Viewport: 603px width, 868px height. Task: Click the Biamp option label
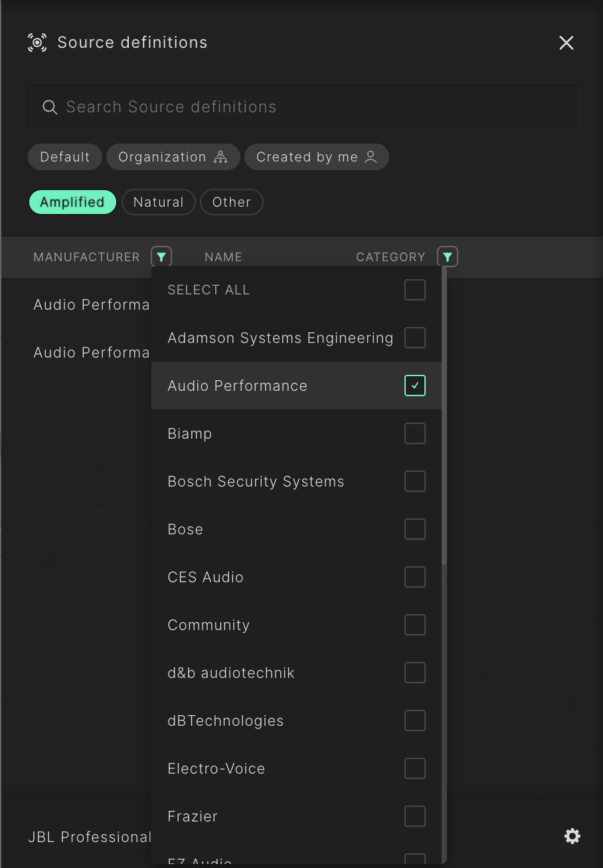pos(189,434)
